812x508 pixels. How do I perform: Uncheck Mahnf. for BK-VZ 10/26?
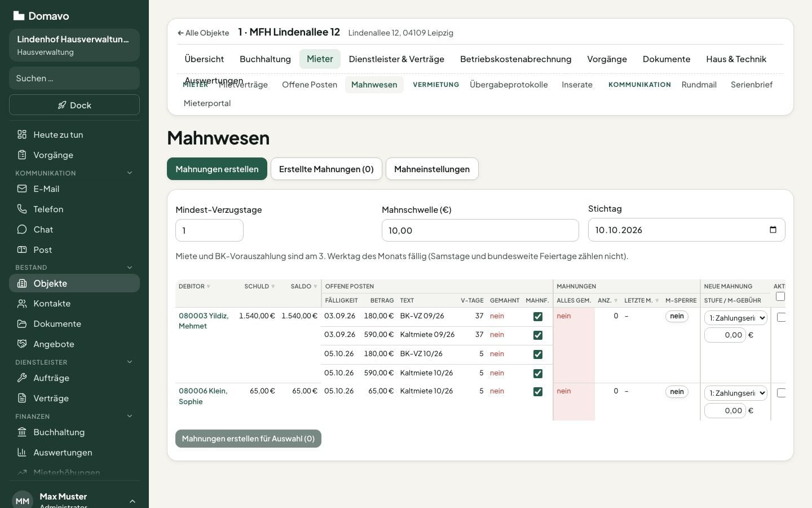click(538, 354)
